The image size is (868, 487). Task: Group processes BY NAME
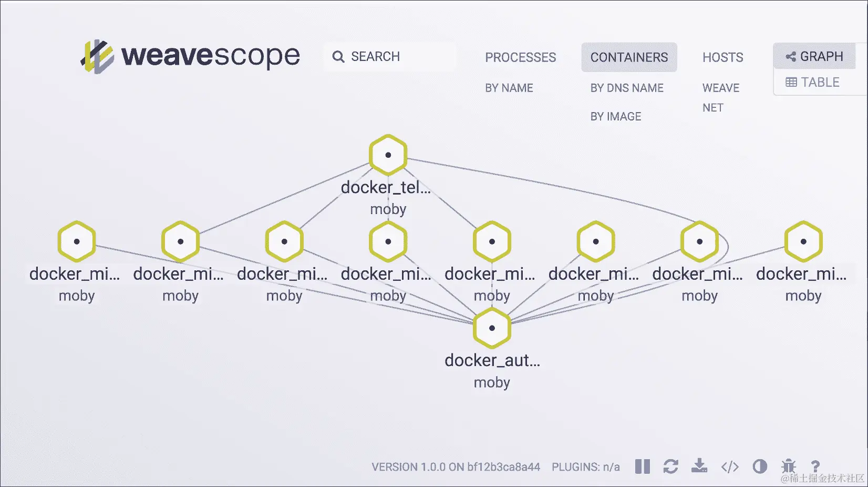pyautogui.click(x=509, y=87)
